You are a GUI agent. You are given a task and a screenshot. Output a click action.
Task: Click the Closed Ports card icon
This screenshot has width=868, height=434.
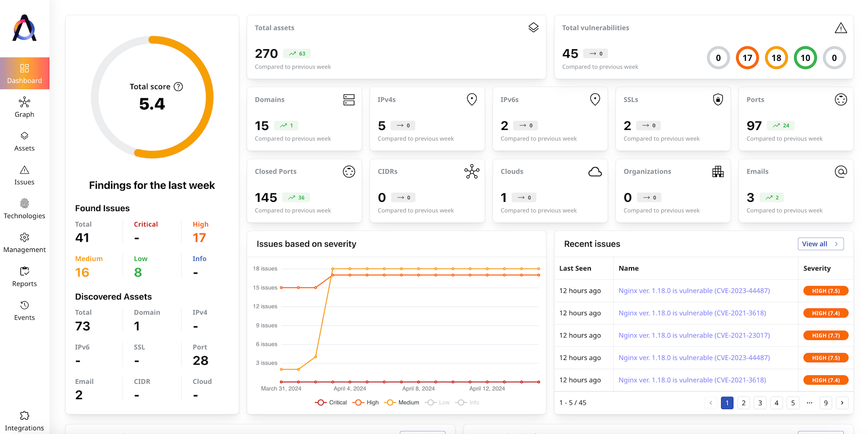pyautogui.click(x=349, y=172)
